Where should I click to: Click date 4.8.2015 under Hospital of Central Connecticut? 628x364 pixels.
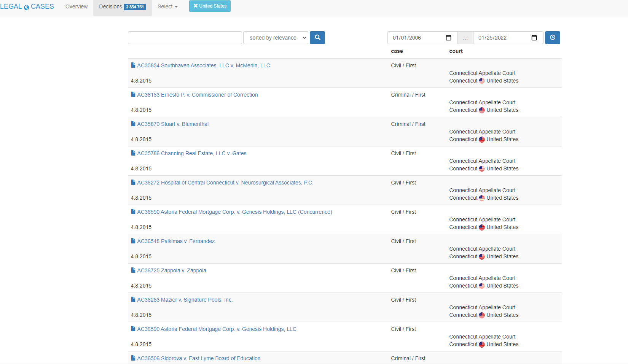click(141, 198)
